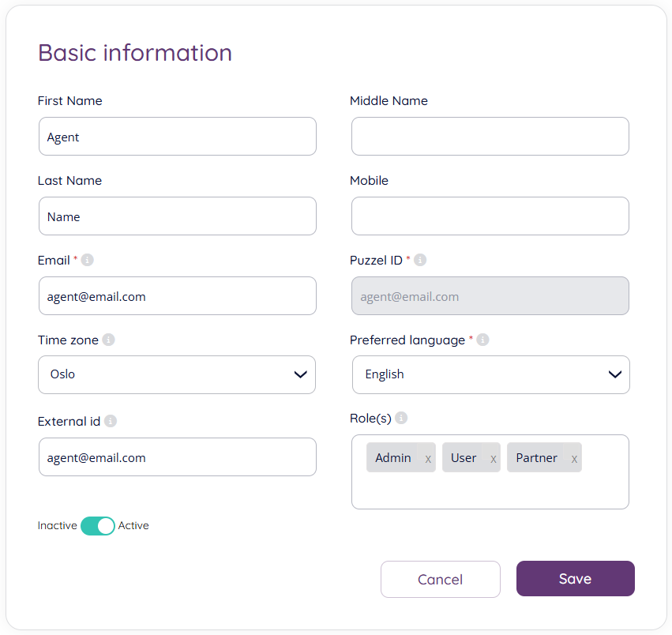Click the info icon next to Puzzel ID

420,260
